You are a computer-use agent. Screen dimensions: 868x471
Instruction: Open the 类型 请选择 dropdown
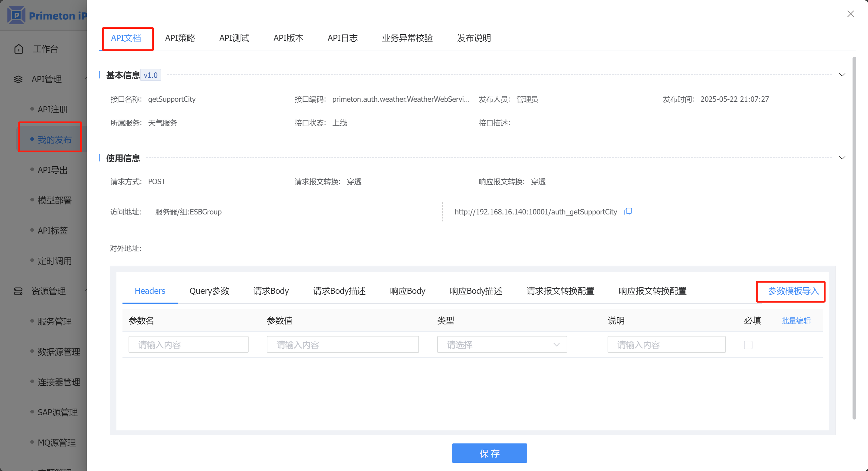pos(502,344)
